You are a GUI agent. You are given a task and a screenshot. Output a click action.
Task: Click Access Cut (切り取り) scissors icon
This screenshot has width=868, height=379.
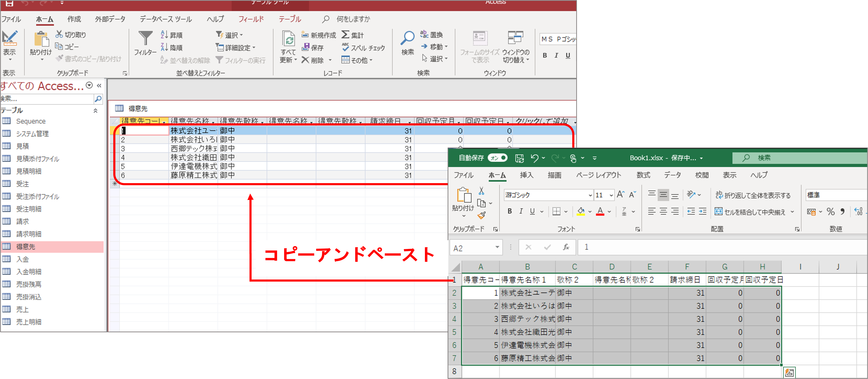point(59,34)
